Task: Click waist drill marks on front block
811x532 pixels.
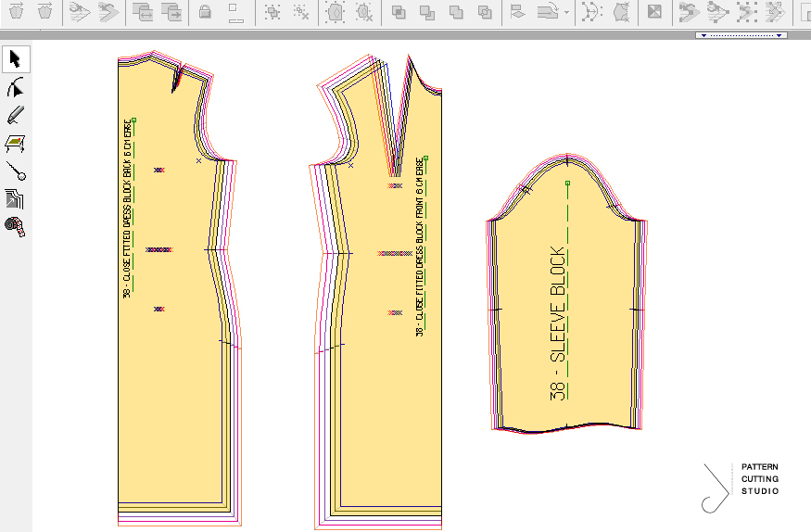Action: 395,253
